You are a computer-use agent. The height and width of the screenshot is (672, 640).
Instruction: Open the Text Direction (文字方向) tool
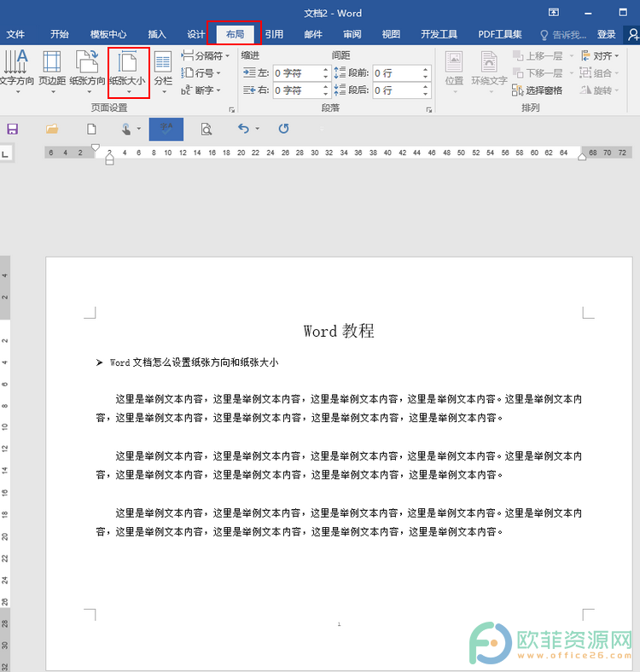click(x=16, y=72)
